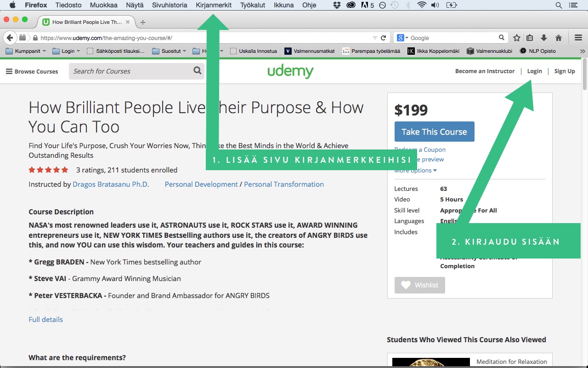Image resolution: width=588 pixels, height=368 pixels.
Task: Add course to Wishlist
Action: pos(420,285)
